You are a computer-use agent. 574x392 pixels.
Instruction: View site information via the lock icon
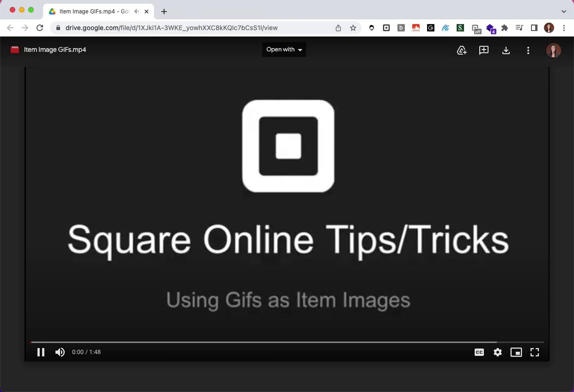58,28
